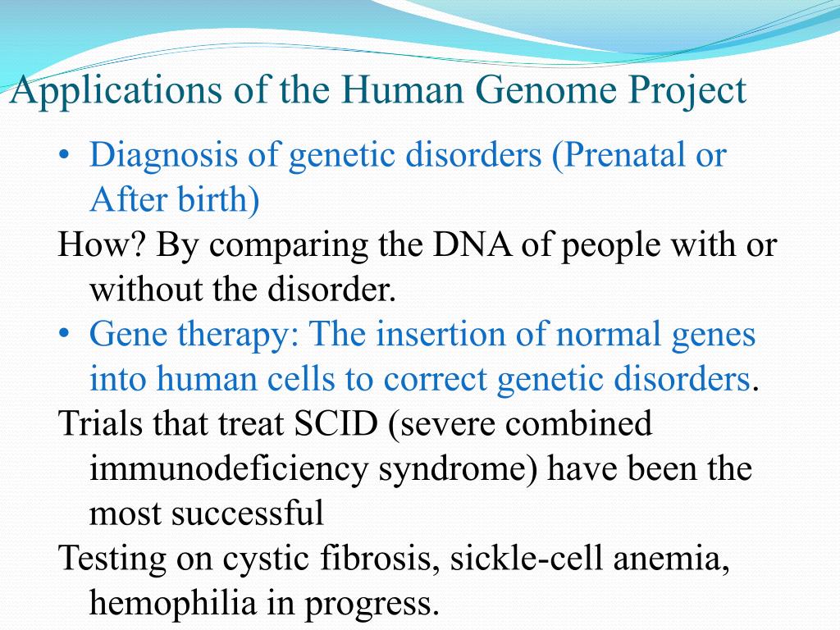Click the text 'without the disorder.'

pos(242,289)
